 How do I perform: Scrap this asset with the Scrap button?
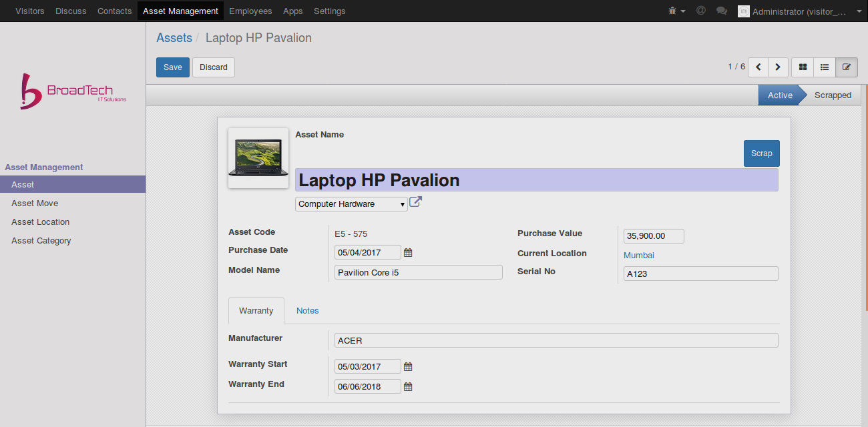click(761, 153)
